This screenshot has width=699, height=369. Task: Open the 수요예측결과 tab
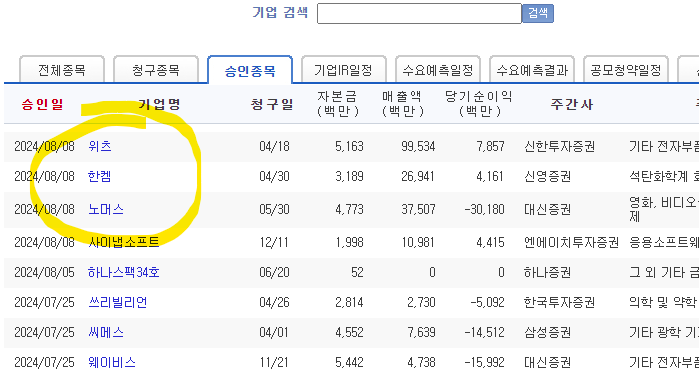(x=532, y=70)
